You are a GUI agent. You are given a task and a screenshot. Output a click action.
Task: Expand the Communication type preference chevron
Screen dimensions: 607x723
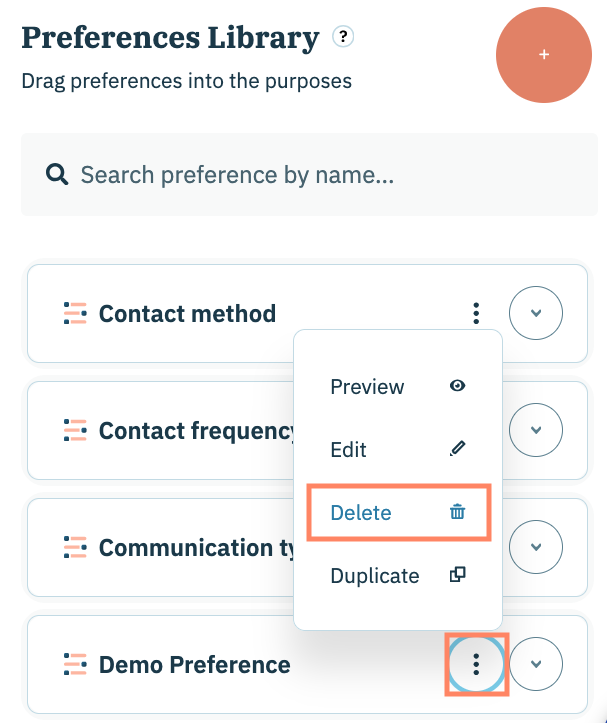pos(536,547)
